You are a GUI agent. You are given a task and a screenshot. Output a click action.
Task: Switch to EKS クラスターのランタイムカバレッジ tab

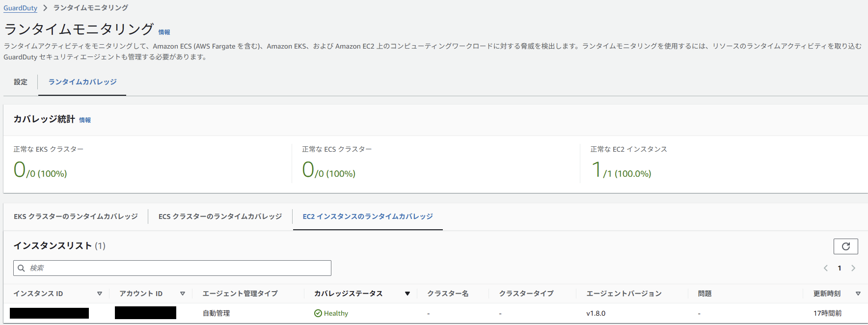[x=76, y=217]
